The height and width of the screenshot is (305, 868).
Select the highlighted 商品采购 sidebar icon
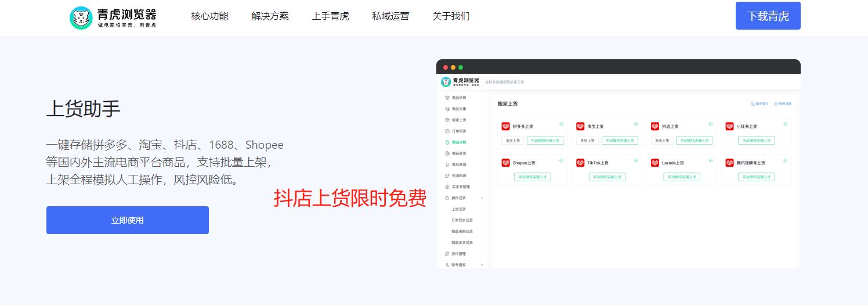tap(447, 142)
